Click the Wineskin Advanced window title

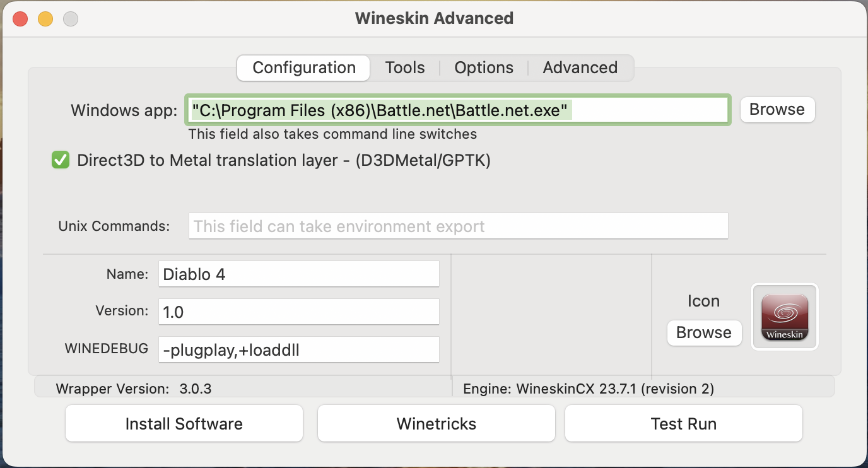tap(434, 18)
